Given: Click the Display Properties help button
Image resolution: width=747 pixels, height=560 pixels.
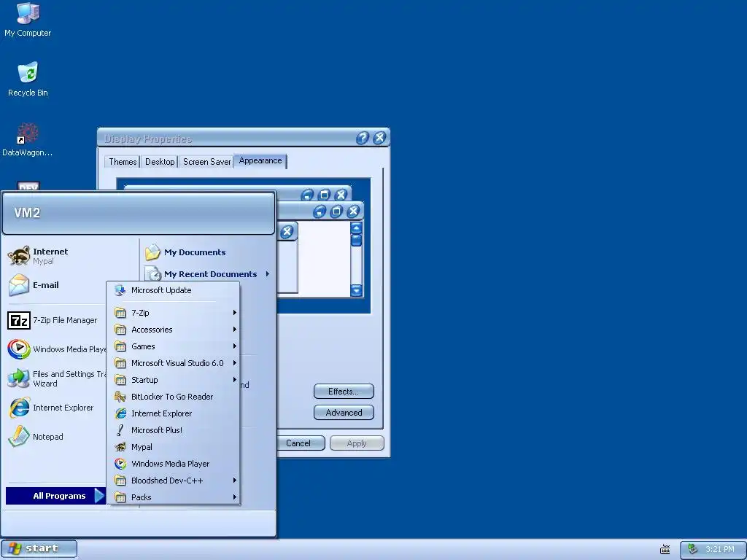Looking at the screenshot, I should [x=363, y=138].
